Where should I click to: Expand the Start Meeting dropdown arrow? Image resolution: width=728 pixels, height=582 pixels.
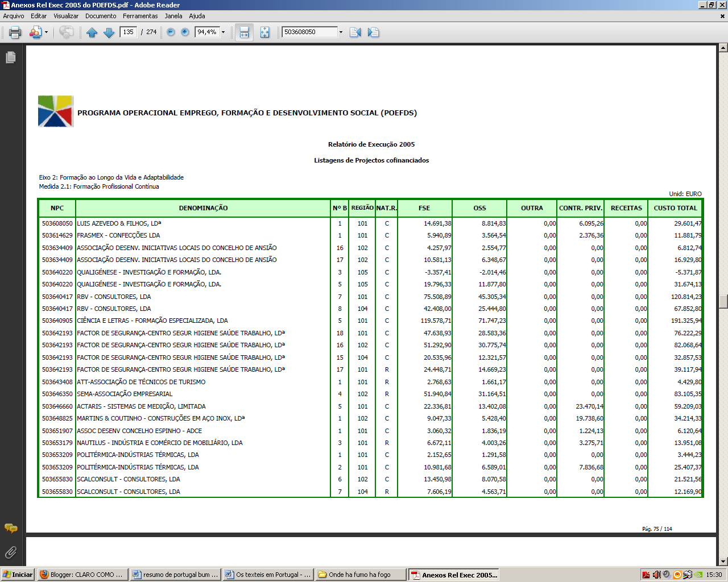(x=47, y=32)
